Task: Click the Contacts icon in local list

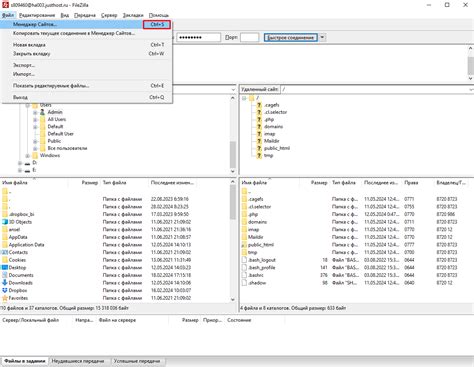Action: tap(5, 252)
